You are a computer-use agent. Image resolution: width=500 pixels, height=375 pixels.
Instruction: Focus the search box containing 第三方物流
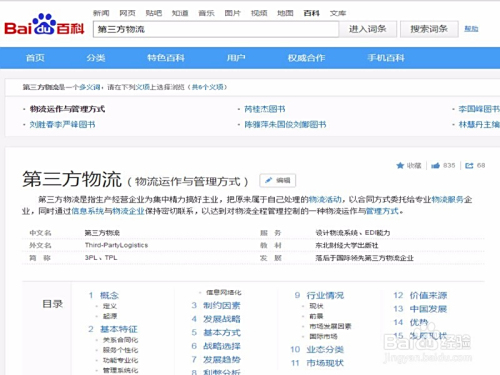click(216, 29)
